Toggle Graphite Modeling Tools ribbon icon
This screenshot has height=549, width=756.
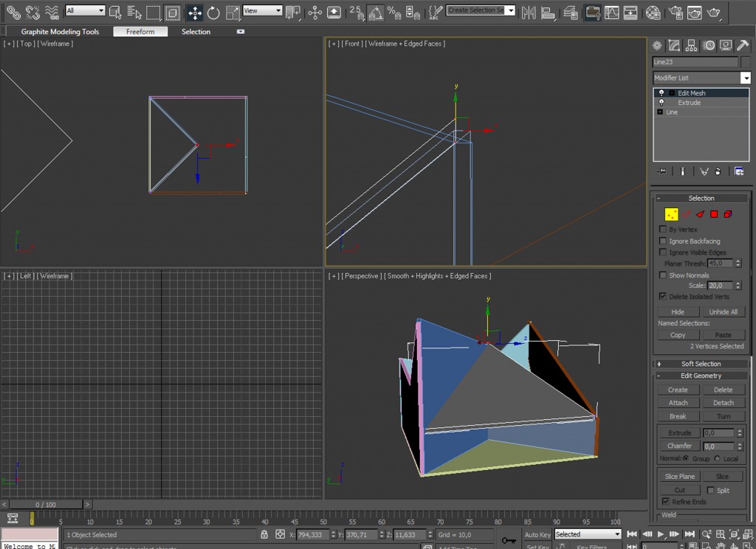tap(593, 13)
